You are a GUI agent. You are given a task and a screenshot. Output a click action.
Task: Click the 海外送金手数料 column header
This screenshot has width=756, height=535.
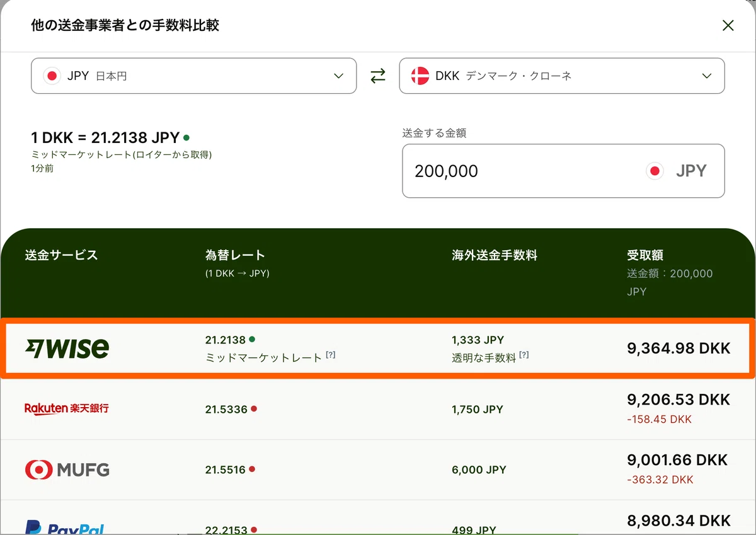click(x=495, y=255)
